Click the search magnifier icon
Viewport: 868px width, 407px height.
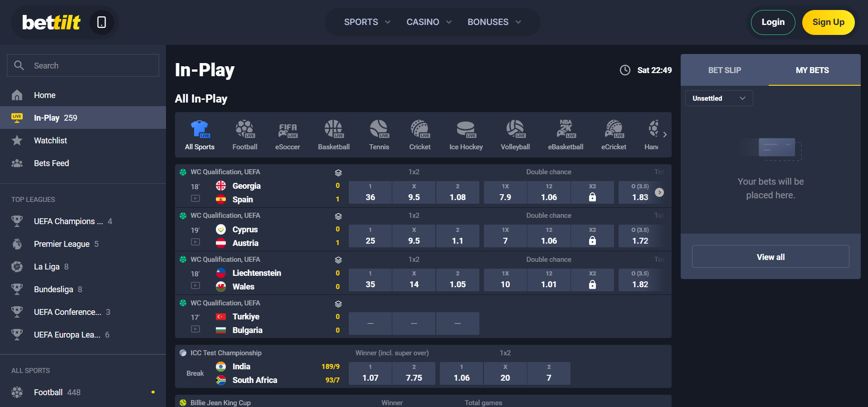tap(19, 65)
